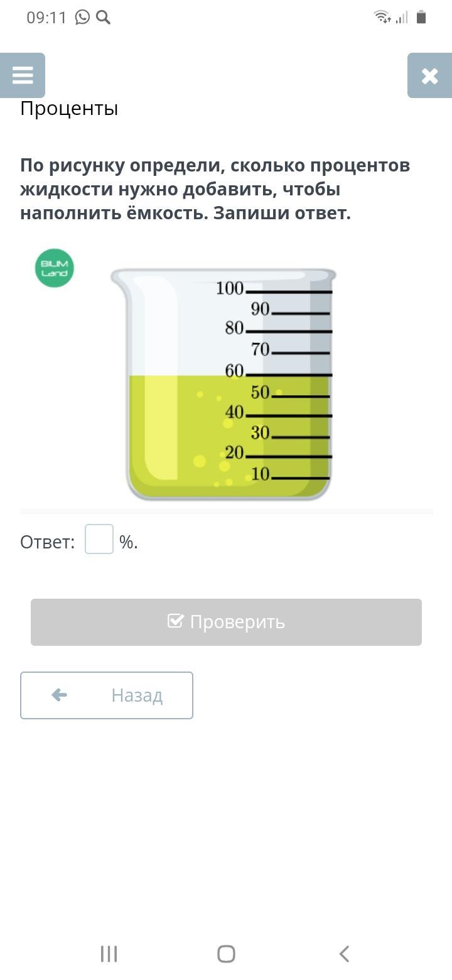Tap the 09:11 clock in status bar
The image size is (452, 980).
pos(46,18)
